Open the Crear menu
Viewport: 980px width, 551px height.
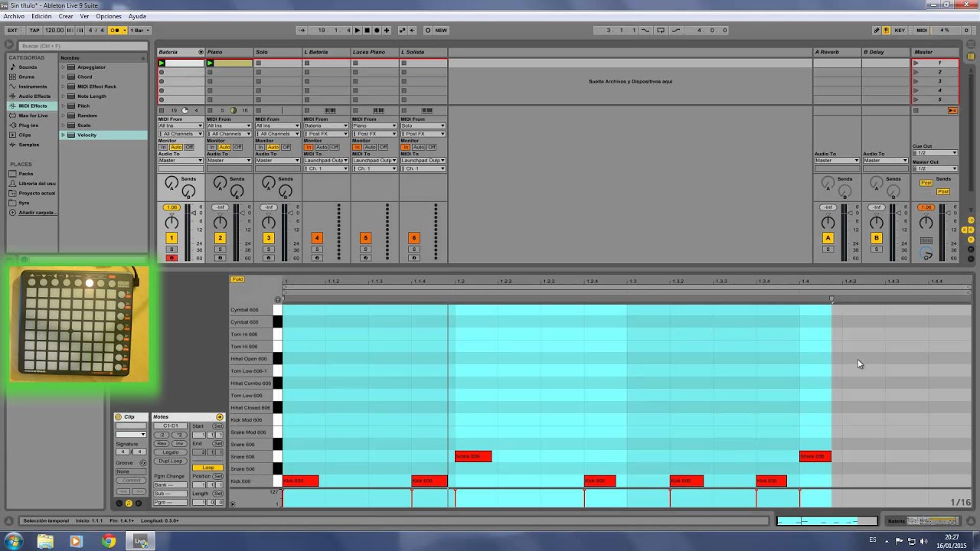(x=66, y=16)
